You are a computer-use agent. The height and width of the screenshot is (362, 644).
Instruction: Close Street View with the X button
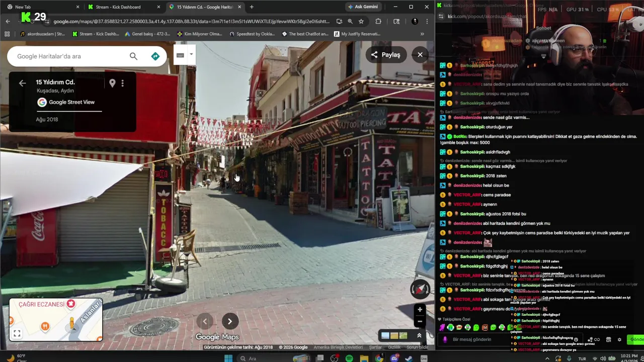click(x=420, y=54)
